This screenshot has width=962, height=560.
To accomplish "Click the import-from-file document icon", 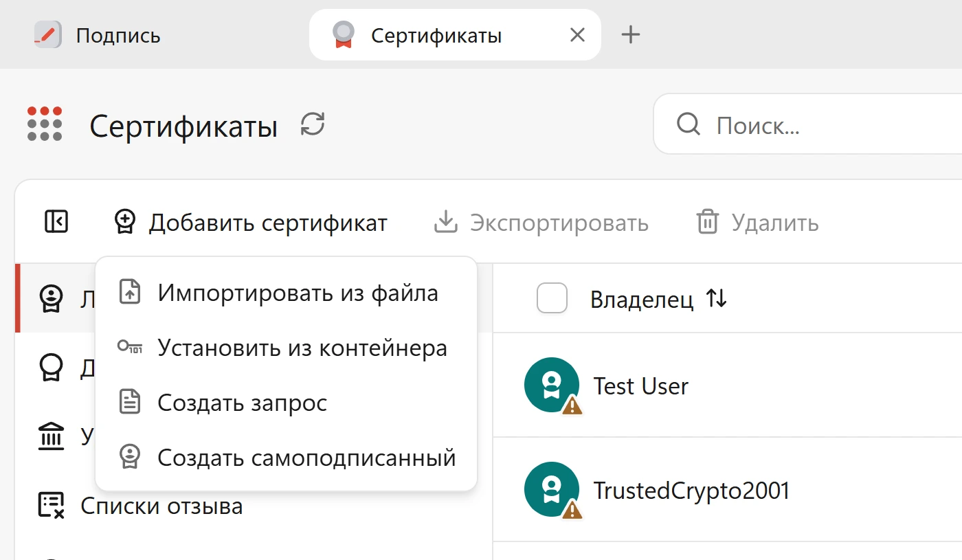I will click(x=130, y=292).
